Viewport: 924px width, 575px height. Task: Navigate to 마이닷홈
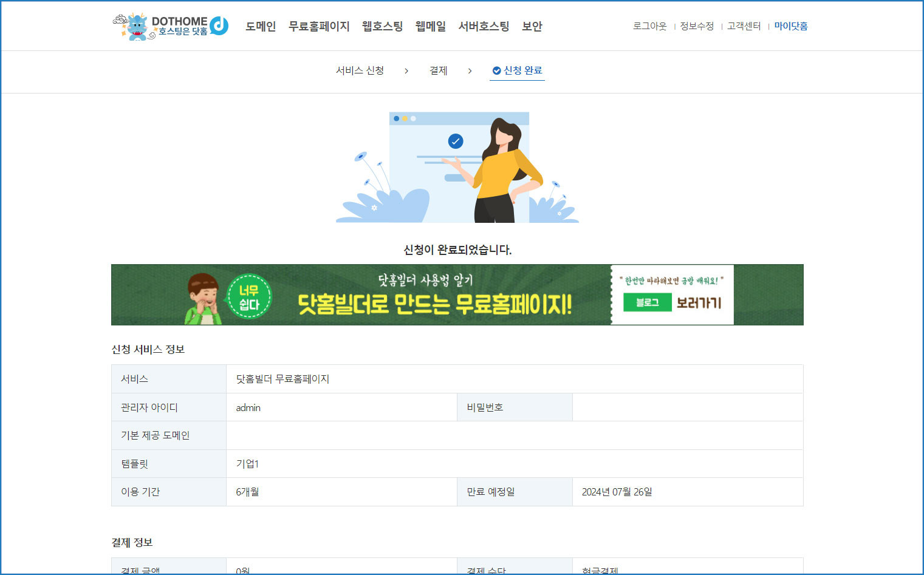pyautogui.click(x=790, y=26)
